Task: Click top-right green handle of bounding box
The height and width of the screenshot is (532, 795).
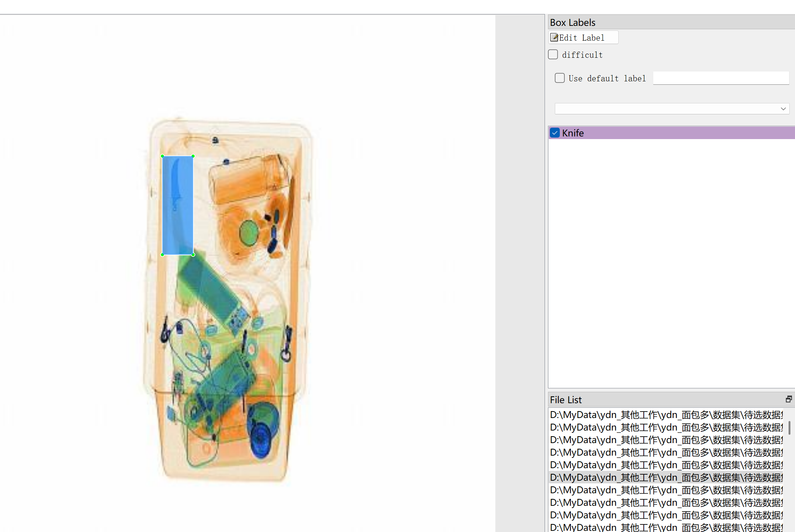Action: 193,156
